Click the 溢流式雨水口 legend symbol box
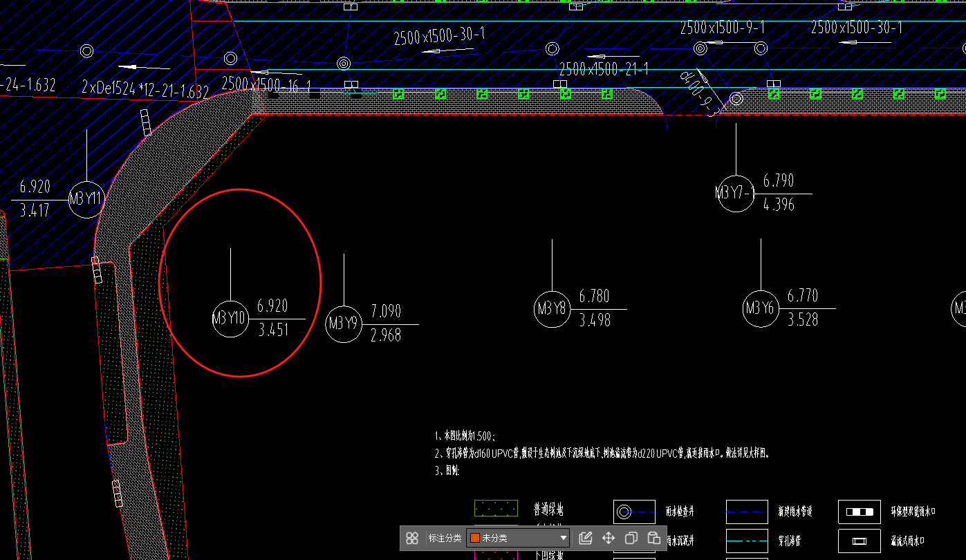 pos(860,541)
